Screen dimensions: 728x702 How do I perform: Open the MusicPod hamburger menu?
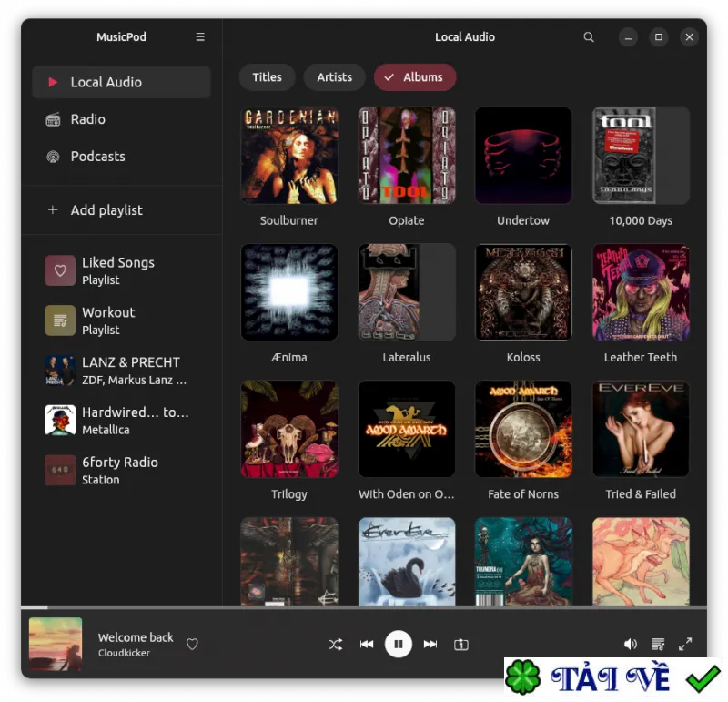[x=200, y=36]
